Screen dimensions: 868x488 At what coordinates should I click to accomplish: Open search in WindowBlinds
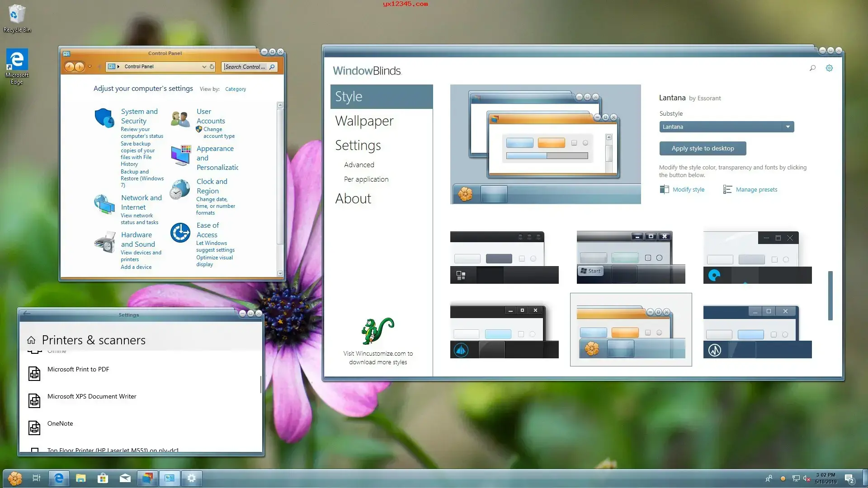812,68
